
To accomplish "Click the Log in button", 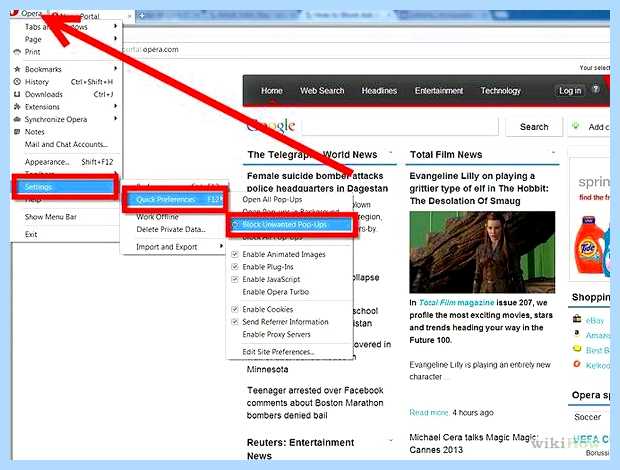I will (x=570, y=91).
